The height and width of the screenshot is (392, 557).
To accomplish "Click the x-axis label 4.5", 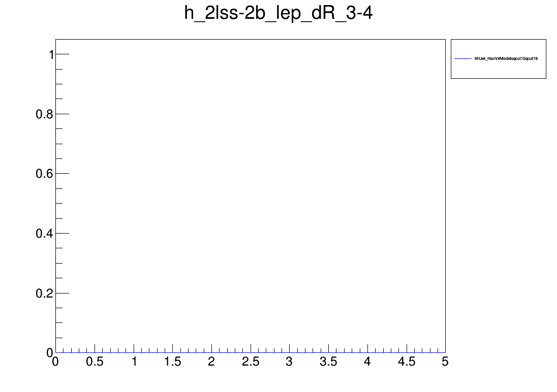I will point(407,362).
